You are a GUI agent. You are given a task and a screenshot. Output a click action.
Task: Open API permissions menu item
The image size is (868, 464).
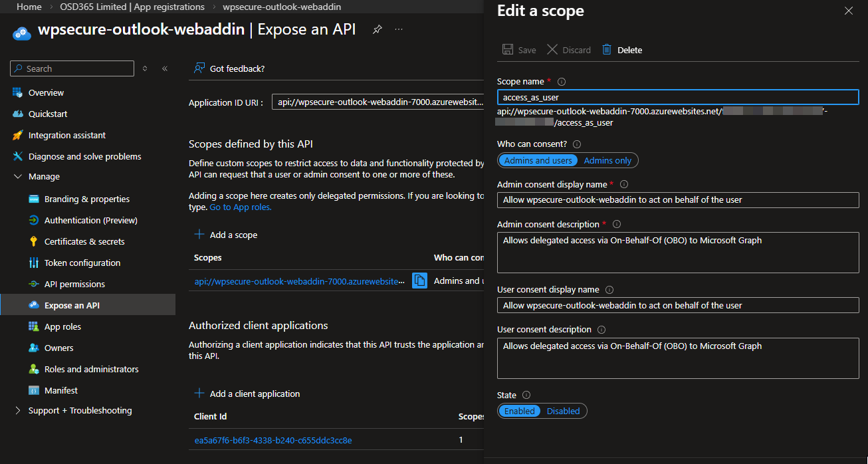[x=74, y=284]
